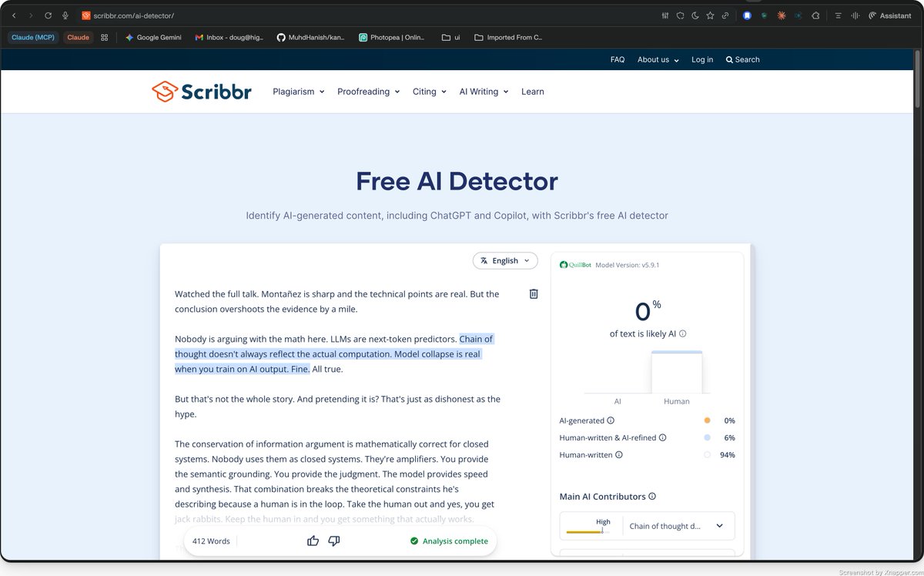This screenshot has width=924, height=576.
Task: Open the MuhdHanish GitHub bookmark
Action: 312,37
